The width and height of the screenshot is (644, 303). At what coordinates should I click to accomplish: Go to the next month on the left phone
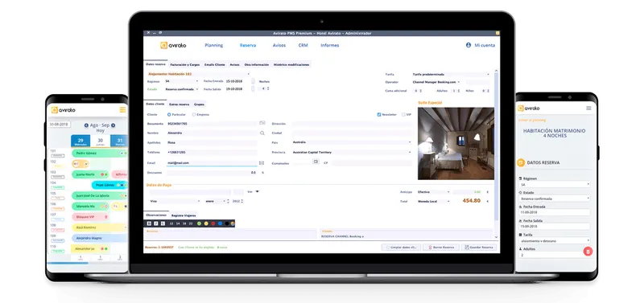point(113,125)
